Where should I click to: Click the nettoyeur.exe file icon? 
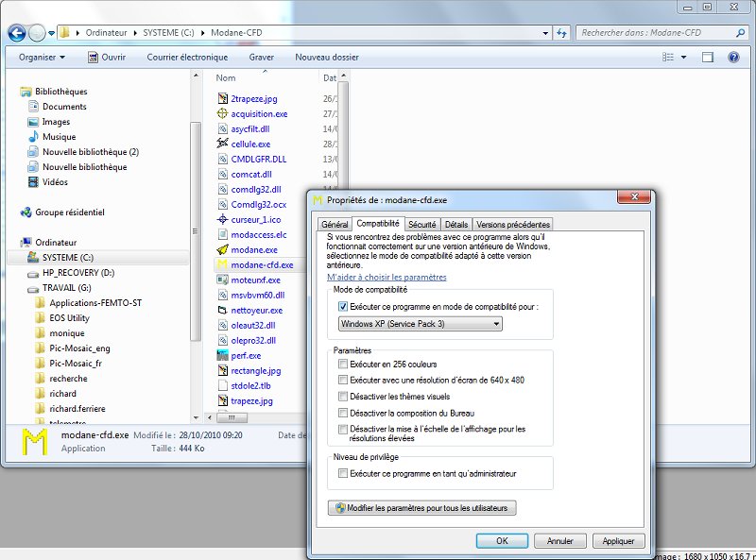222,310
